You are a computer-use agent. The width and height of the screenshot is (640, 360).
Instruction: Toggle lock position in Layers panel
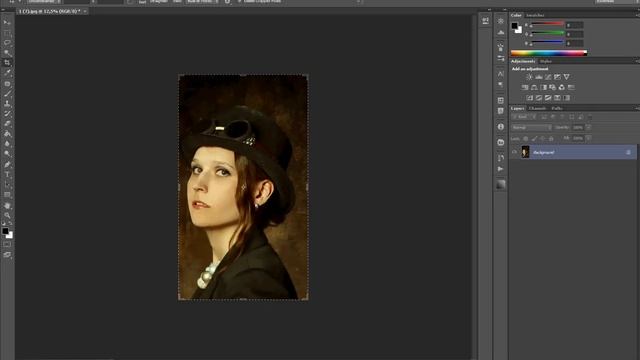point(543,139)
